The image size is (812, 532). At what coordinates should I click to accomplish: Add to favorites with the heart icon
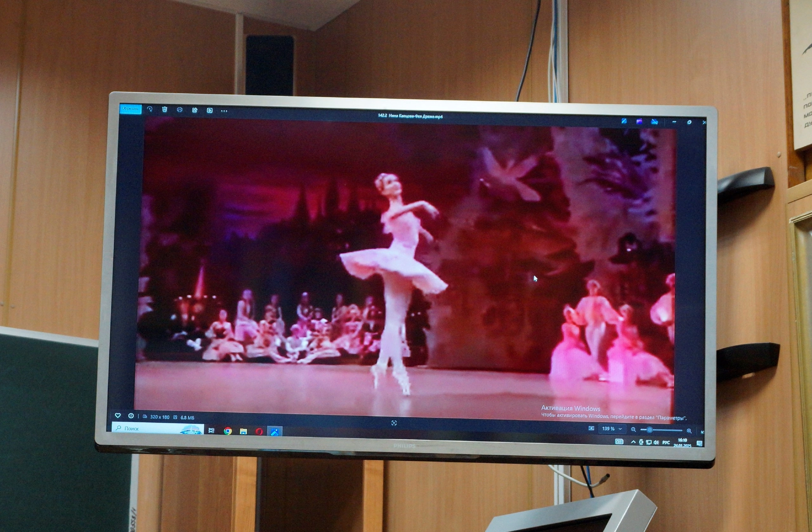[118, 416]
